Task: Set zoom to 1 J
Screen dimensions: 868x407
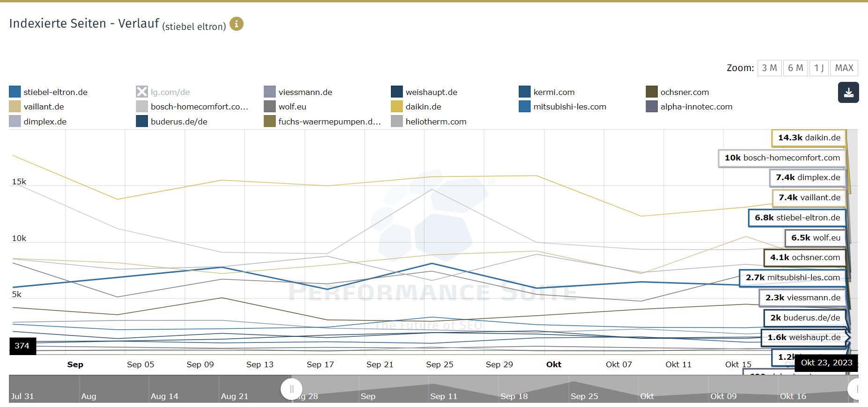Action: click(819, 68)
